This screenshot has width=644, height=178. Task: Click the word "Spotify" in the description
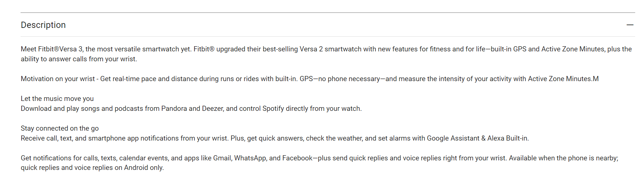coord(273,109)
